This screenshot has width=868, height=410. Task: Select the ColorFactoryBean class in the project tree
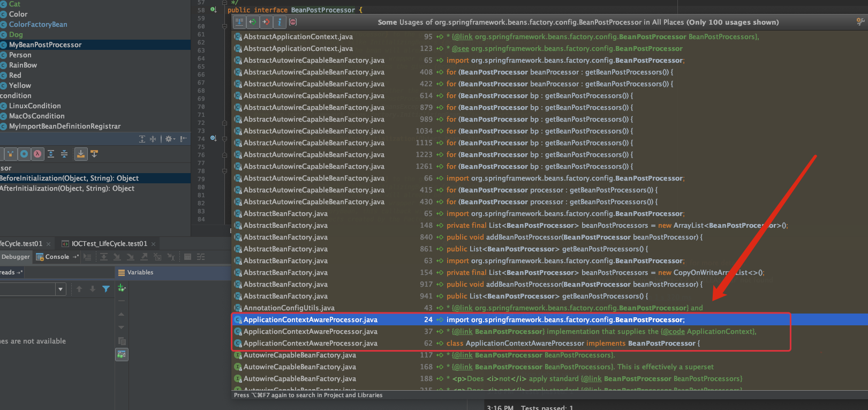pyautogui.click(x=38, y=24)
